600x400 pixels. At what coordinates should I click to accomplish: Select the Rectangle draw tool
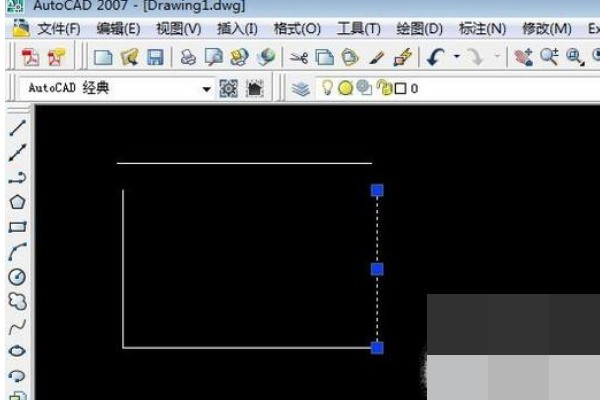point(18,227)
